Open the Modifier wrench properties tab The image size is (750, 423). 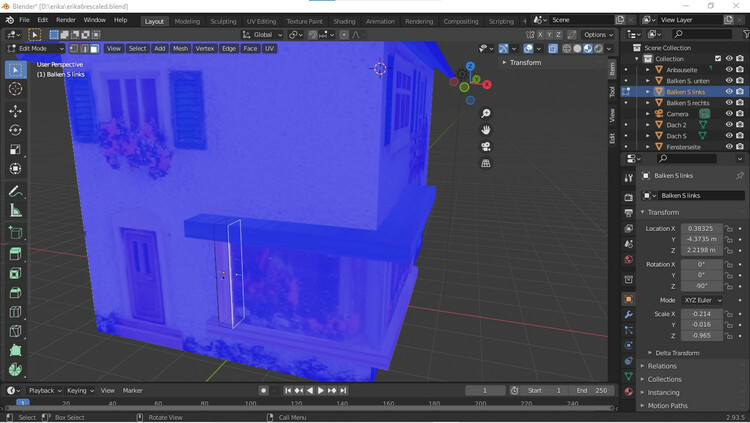[629, 315]
